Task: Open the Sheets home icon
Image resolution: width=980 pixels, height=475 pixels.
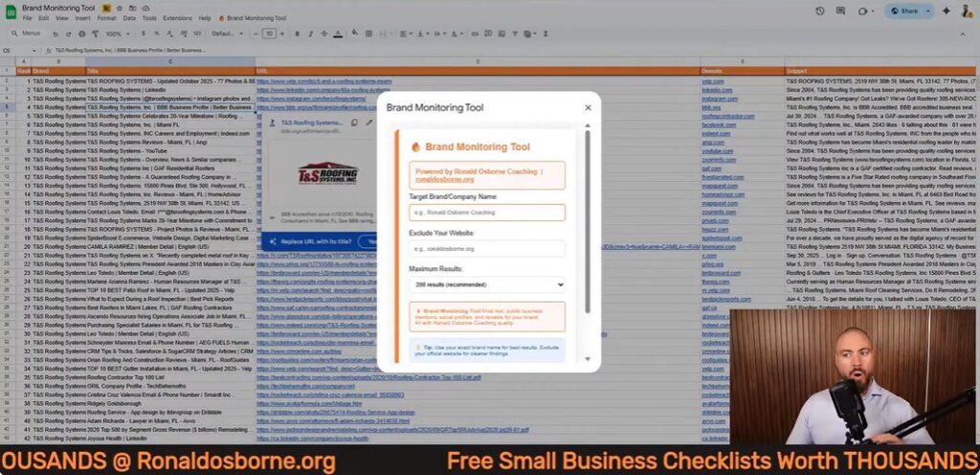Action: [11, 11]
